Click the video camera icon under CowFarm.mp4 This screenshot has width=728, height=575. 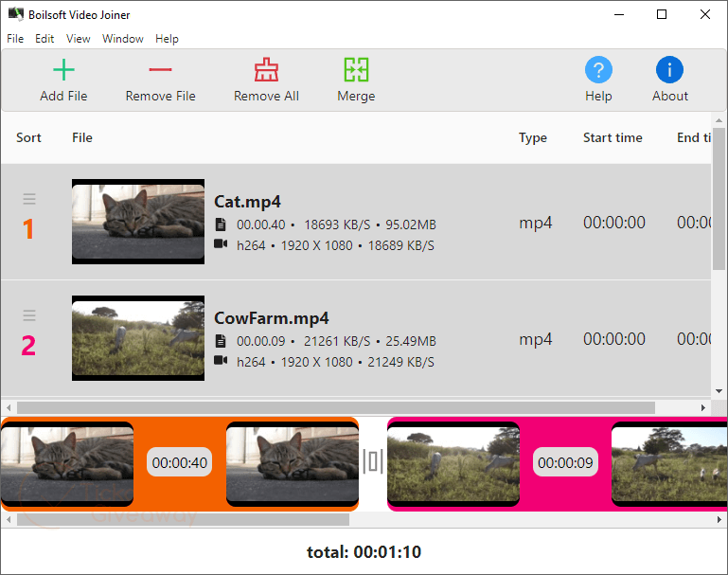tap(221, 360)
